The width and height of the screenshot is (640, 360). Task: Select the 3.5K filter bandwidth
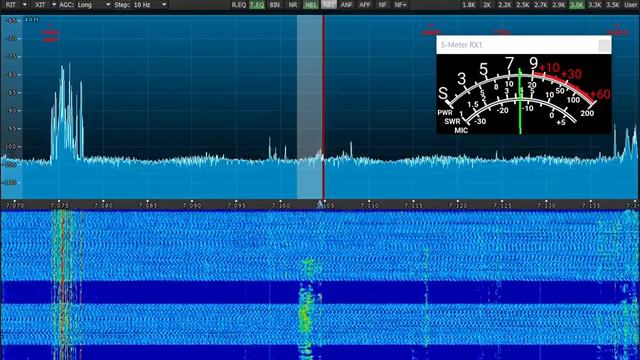613,5
